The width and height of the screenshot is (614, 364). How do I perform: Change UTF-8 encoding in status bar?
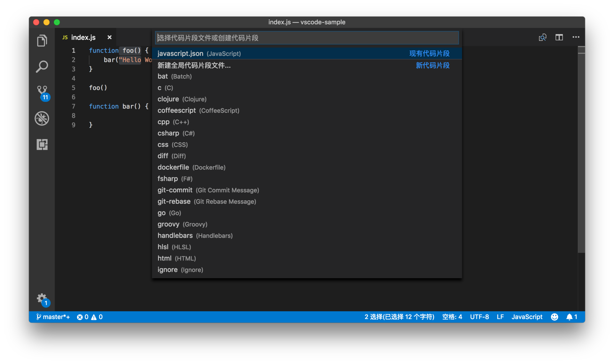[479, 317]
